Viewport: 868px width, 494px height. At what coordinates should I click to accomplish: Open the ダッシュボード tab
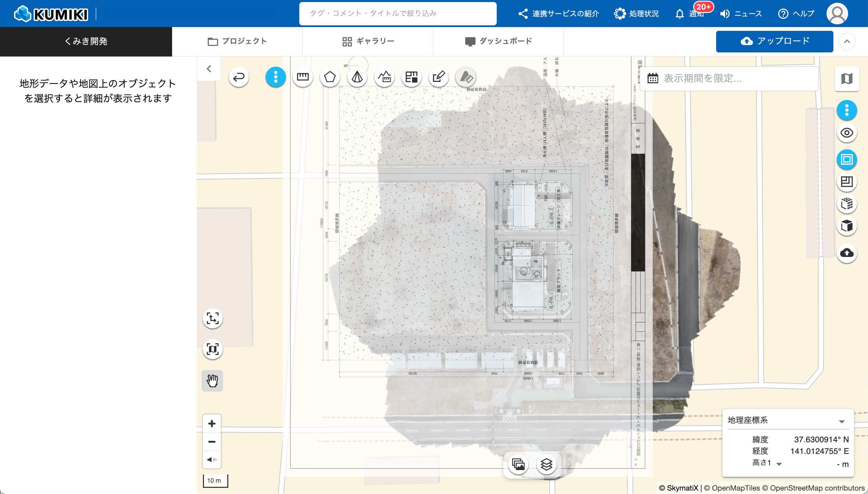coord(498,41)
